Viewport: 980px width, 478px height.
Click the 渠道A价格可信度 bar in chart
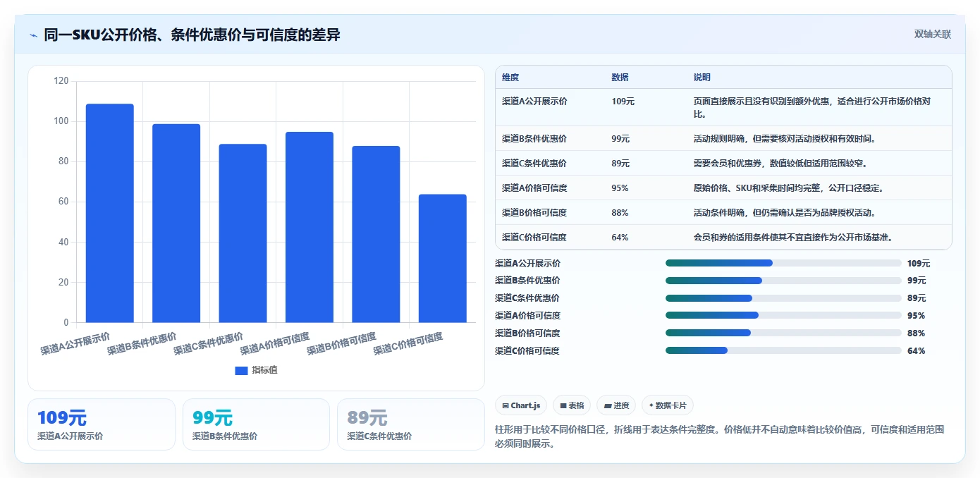coord(310,227)
